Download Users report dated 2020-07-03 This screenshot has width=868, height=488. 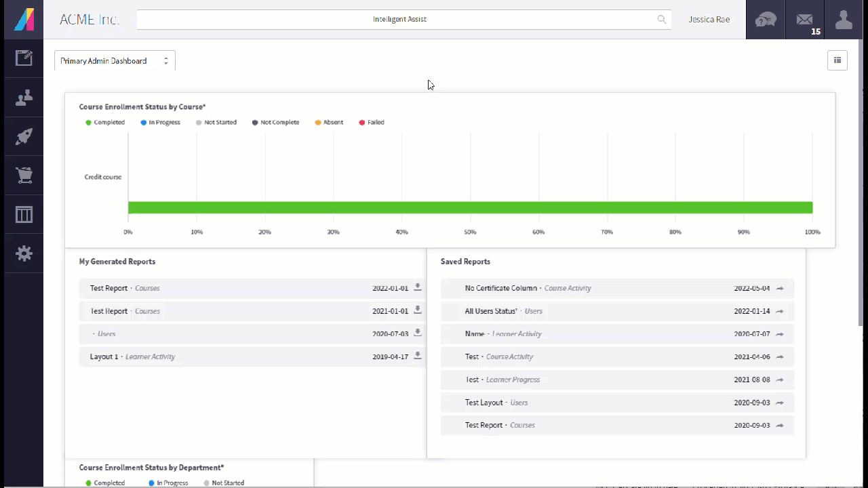coord(418,333)
